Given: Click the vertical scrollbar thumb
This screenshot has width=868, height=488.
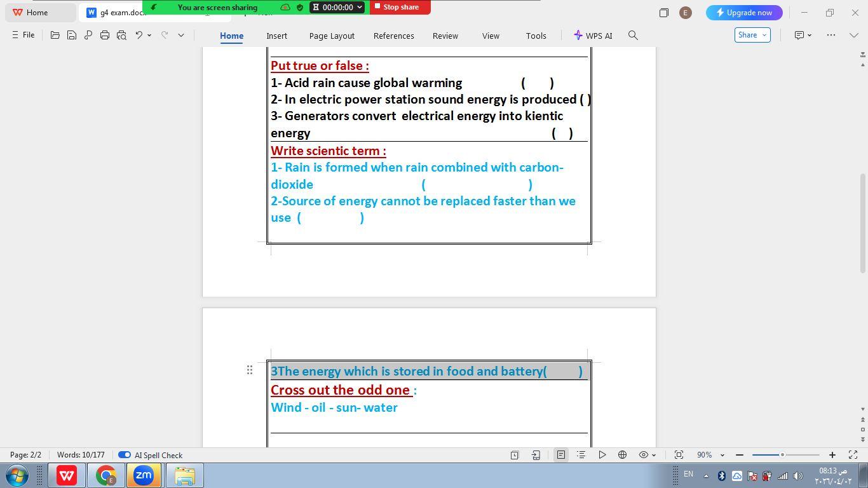Looking at the screenshot, I should tap(863, 222).
